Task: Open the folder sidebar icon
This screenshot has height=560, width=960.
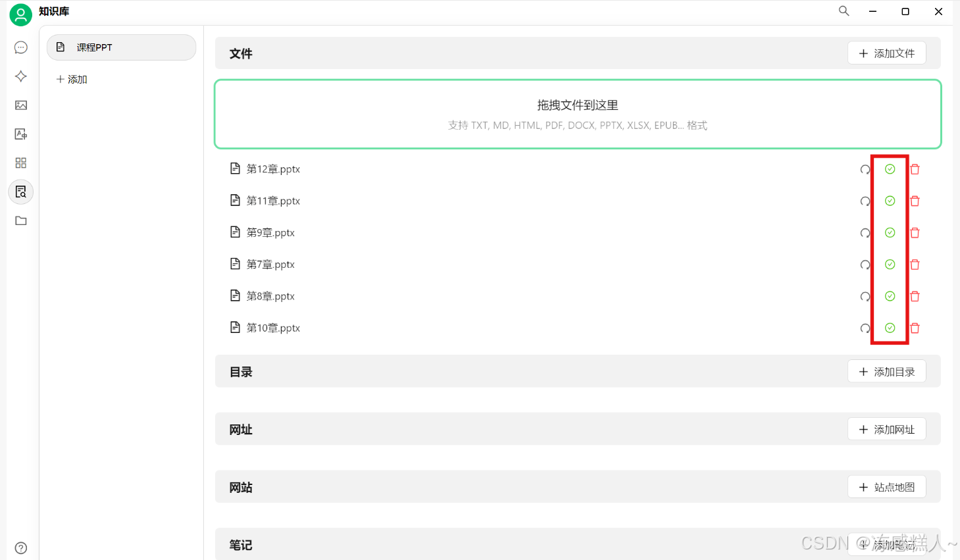Action: click(x=20, y=220)
